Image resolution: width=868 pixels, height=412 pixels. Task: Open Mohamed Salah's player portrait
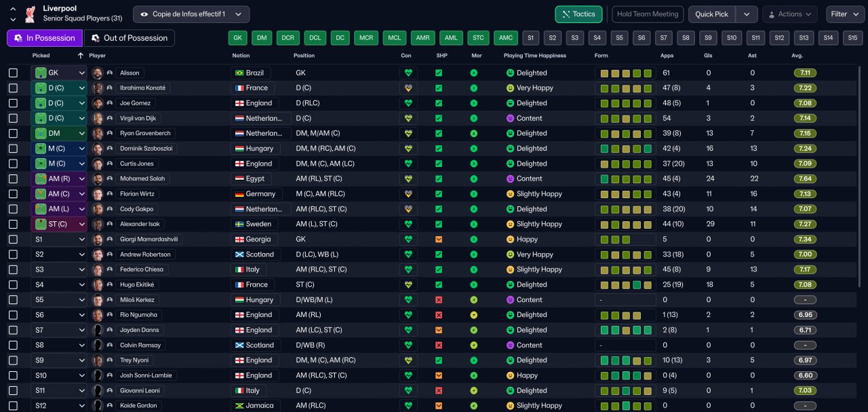[x=98, y=179]
